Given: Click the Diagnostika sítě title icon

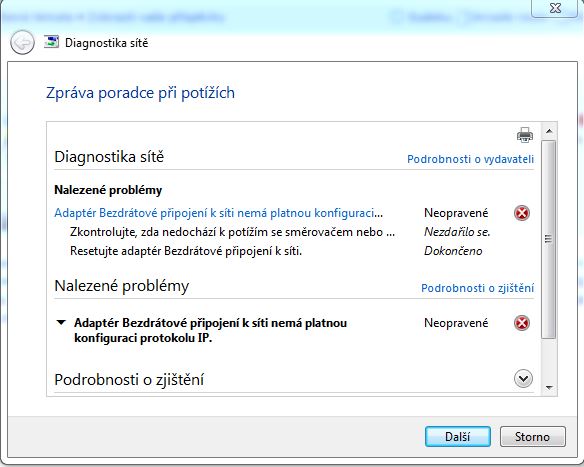Looking at the screenshot, I should pos(51,42).
